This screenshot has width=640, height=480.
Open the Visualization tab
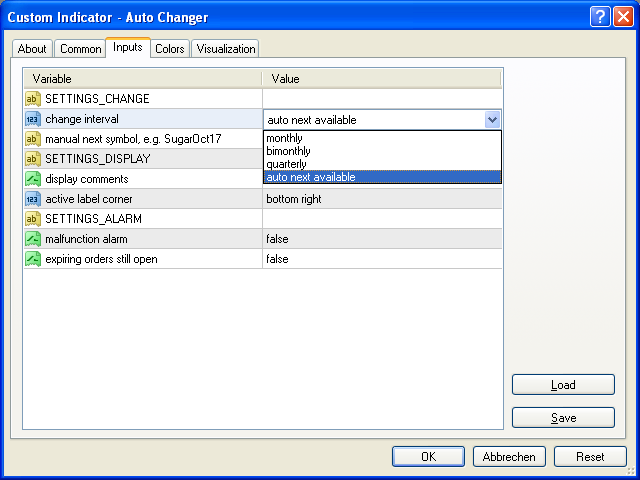coord(226,49)
